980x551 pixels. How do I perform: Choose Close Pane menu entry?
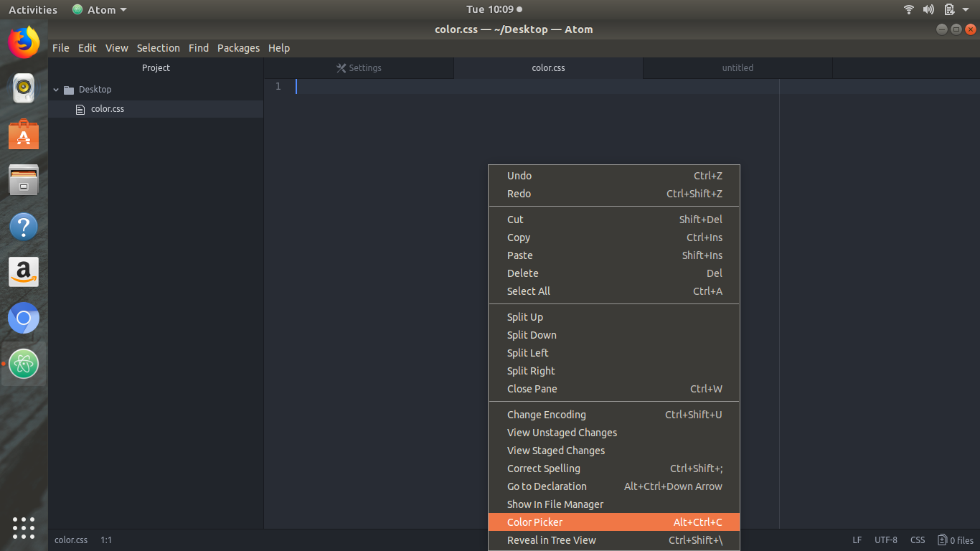(614, 389)
